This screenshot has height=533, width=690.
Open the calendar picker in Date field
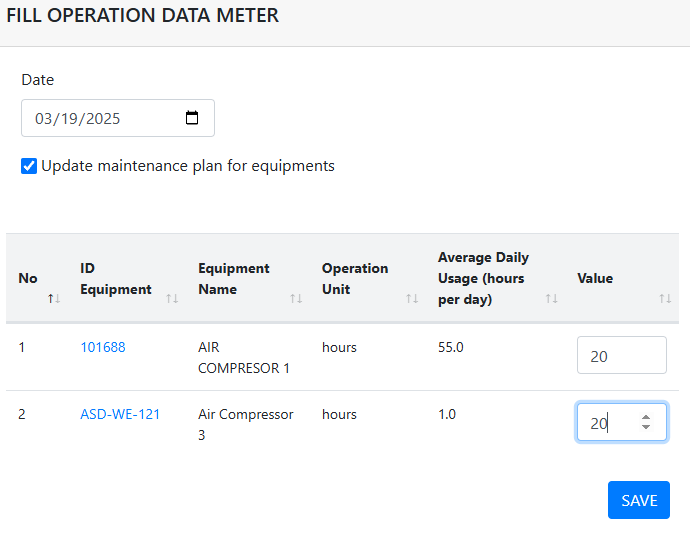[192, 118]
